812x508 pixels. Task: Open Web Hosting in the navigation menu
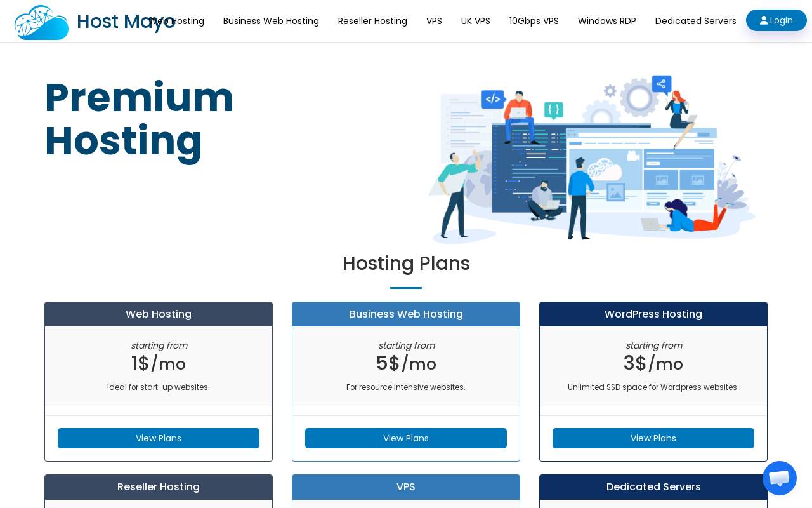177,21
